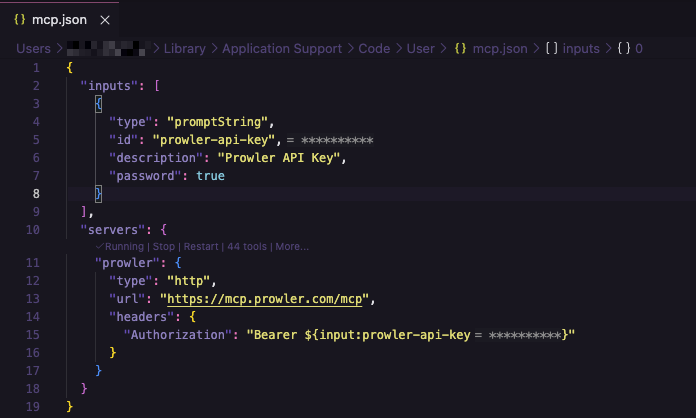Viewport: 696px width, 418px height.
Task: Open the inputs breadcrumb symbol
Action: point(581,48)
